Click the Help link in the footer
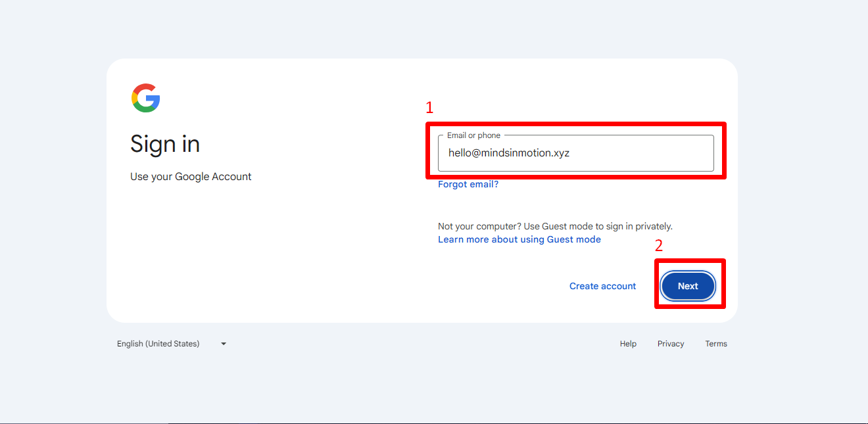The image size is (868, 424). 628,343
